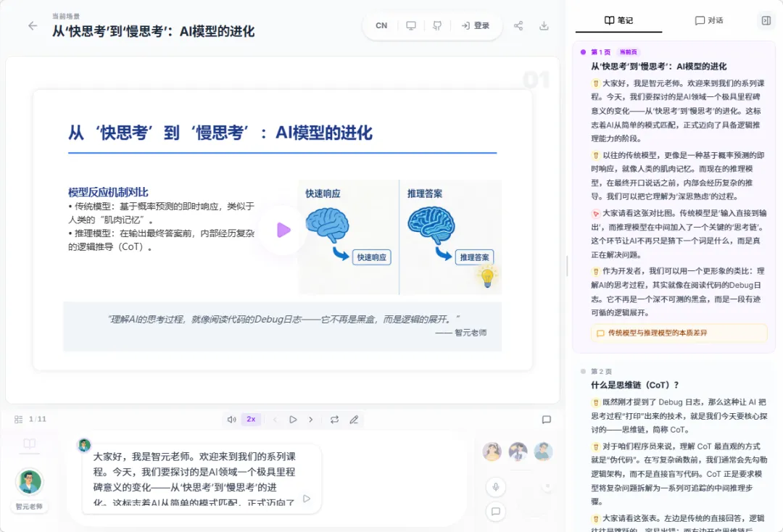
Task: Click the 1/11 page counter
Action: (x=38, y=419)
